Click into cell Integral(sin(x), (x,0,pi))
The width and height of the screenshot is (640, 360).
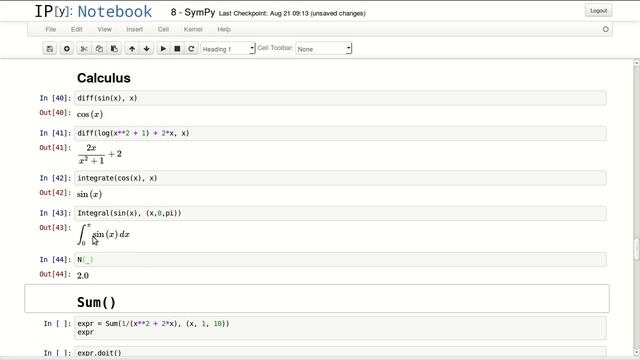[x=340, y=213]
